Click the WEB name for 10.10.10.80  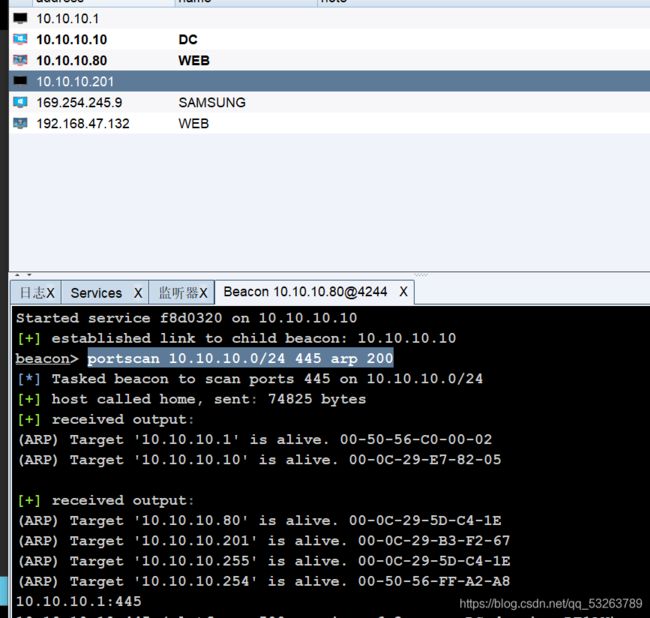click(194, 61)
